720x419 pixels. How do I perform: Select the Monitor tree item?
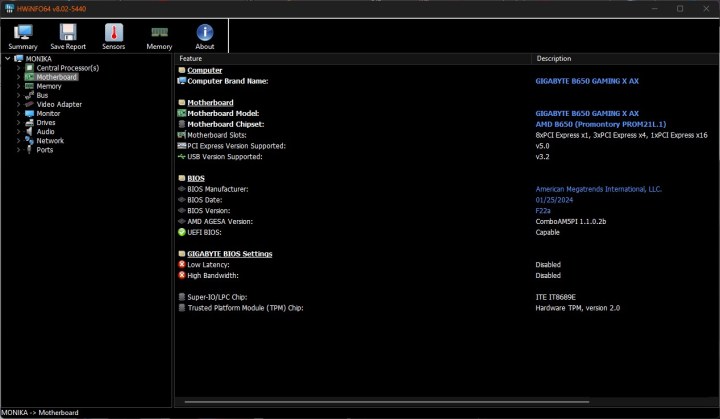tap(49, 113)
